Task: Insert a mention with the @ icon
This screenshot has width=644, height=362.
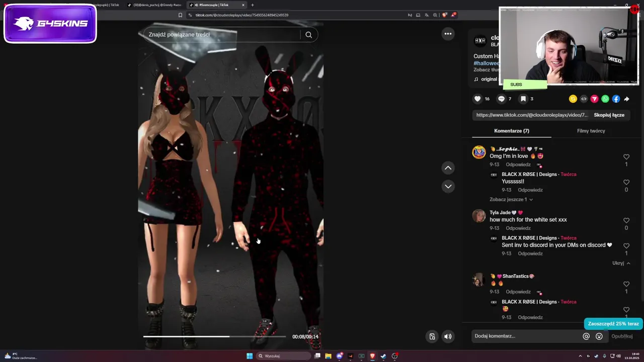Action: 586,336
